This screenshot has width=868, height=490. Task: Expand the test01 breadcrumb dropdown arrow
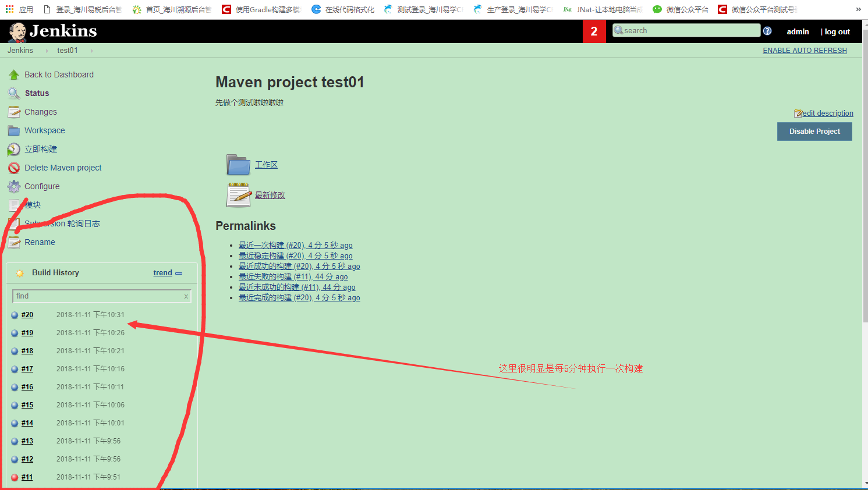pos(91,51)
